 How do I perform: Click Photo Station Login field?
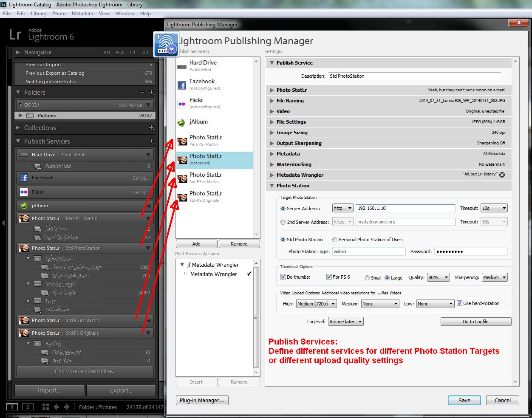[369, 251]
